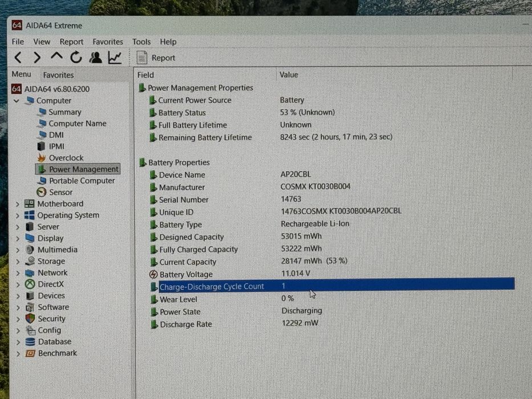The height and width of the screenshot is (399, 532).
Task: Collapse the Computer tree node
Action: [x=17, y=101]
